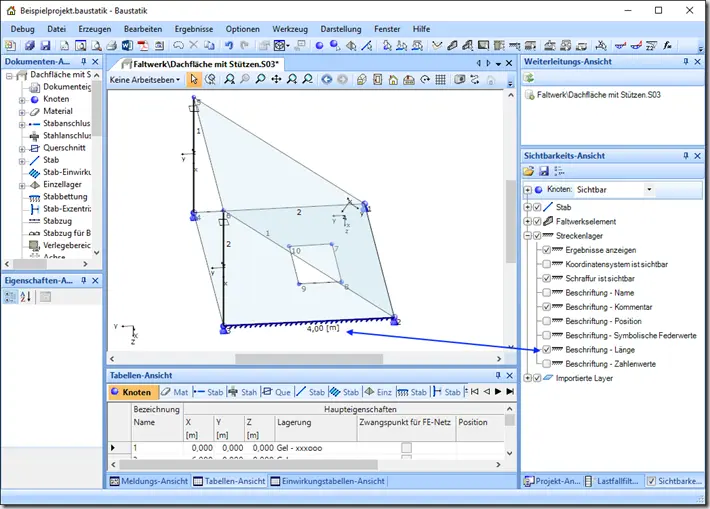Expand the Querschnitt node in document tree
Image resolution: width=710 pixels, height=509 pixels.
point(22,149)
